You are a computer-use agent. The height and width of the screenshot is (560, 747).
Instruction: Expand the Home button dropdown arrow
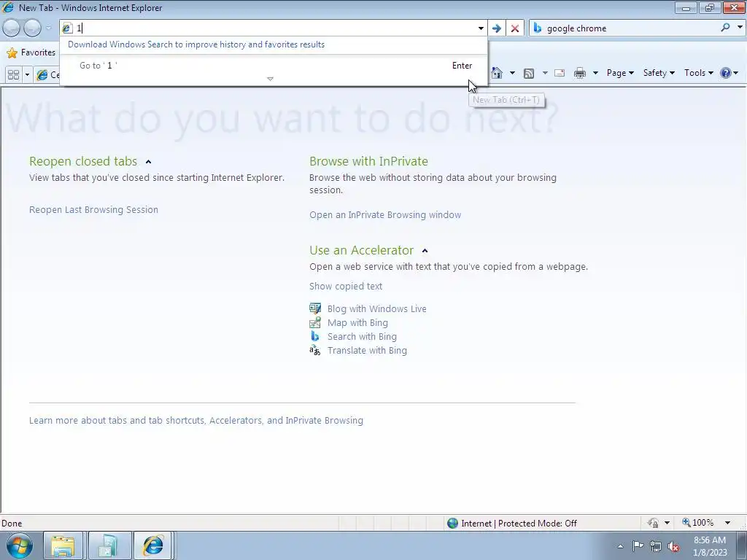tap(512, 73)
